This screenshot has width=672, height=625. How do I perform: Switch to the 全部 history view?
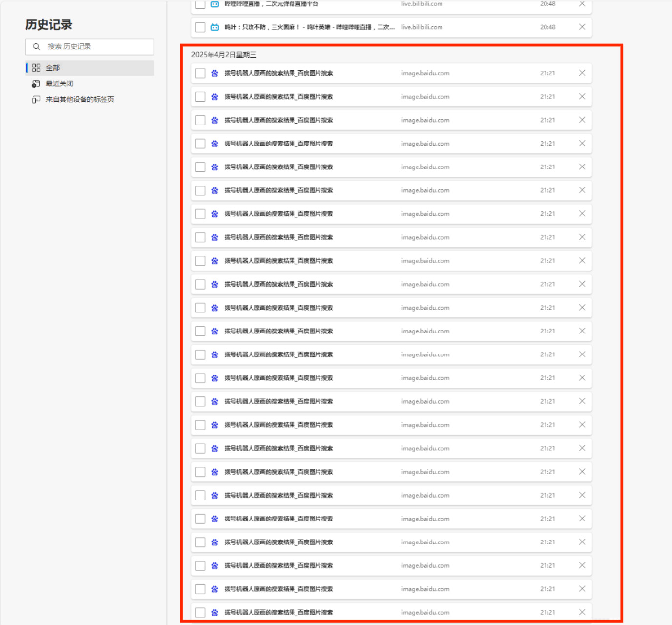pos(53,68)
